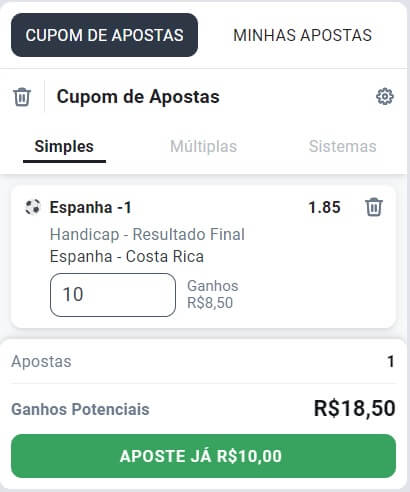Open the Minhas Apostas tab
The height and width of the screenshot is (492, 410).
302,35
